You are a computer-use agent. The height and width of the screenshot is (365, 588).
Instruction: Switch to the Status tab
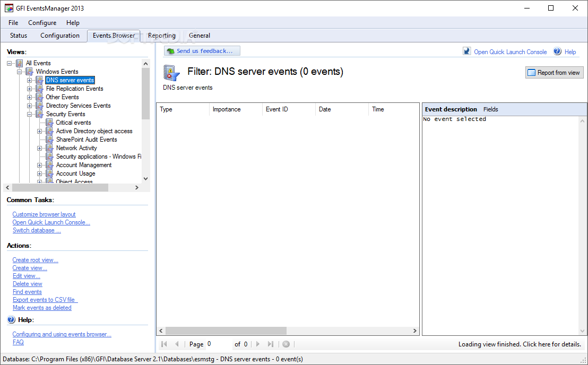pyautogui.click(x=19, y=36)
